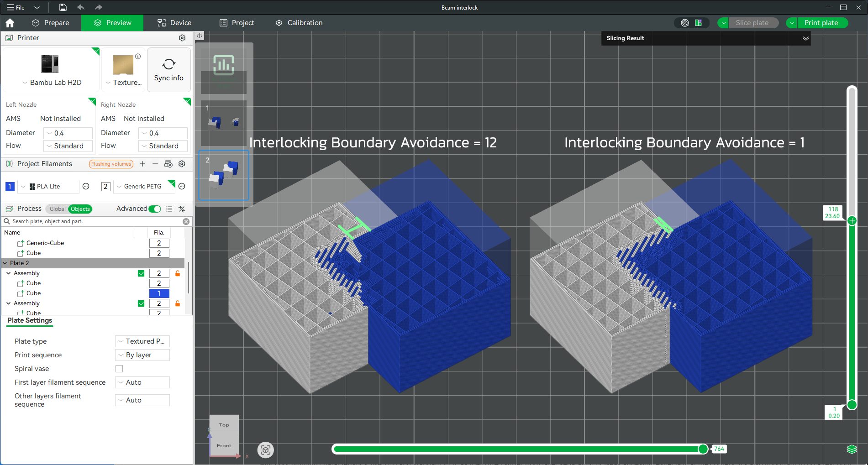Click the Print plate button
This screenshot has width=868, height=465.
(x=821, y=23)
